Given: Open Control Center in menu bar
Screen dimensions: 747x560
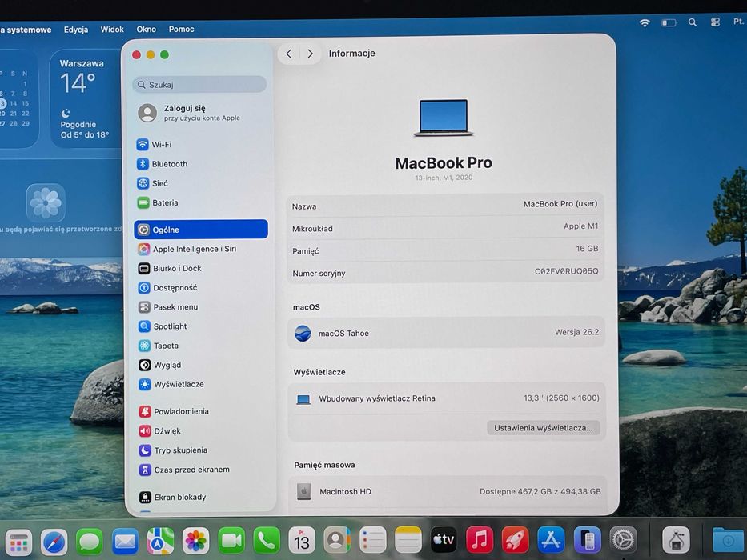Looking at the screenshot, I should tap(715, 22).
